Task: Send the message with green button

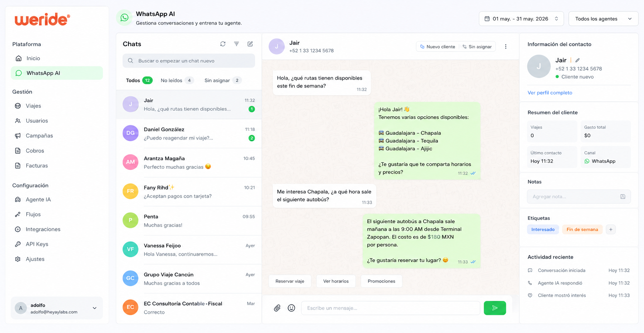Action: coord(495,308)
